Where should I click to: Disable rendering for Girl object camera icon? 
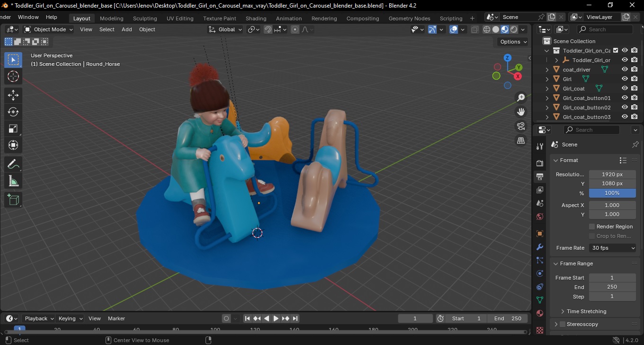pyautogui.click(x=635, y=79)
